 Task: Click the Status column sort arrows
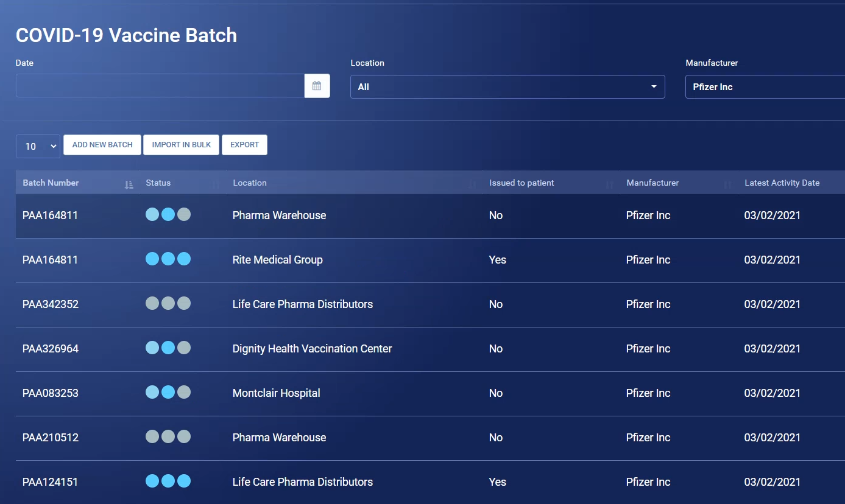click(x=216, y=184)
